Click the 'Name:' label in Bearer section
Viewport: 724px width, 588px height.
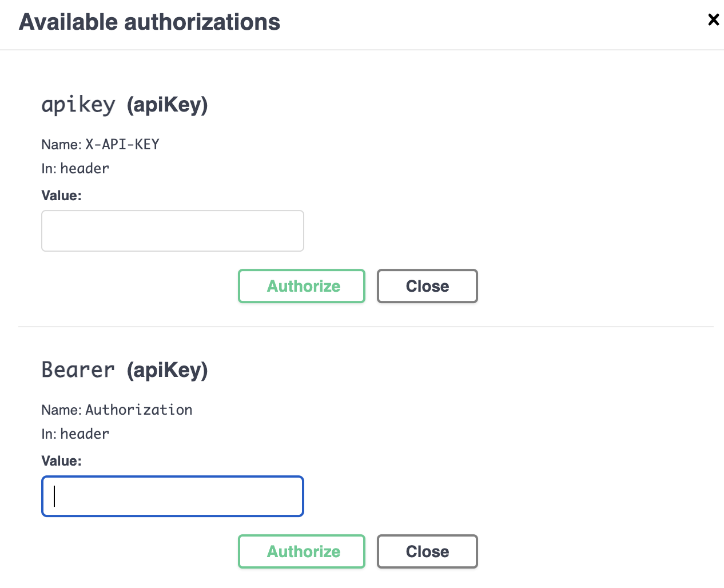[61, 410]
